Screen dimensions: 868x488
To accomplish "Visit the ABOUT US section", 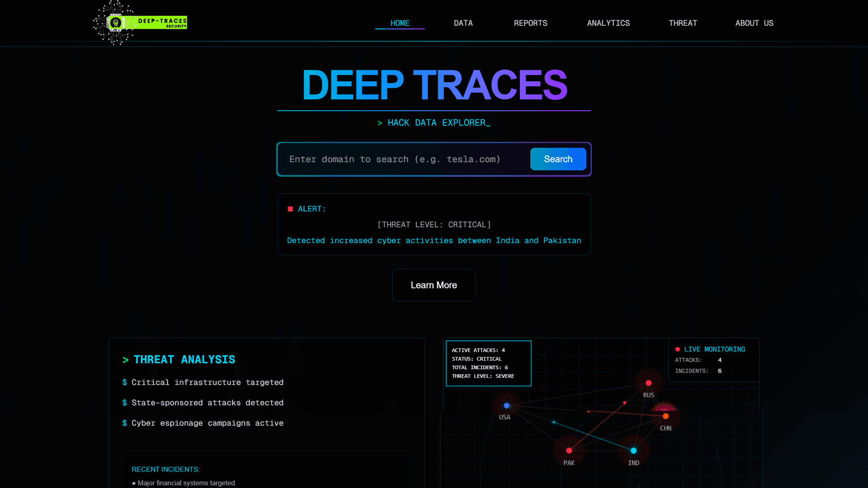I will pos(754,23).
